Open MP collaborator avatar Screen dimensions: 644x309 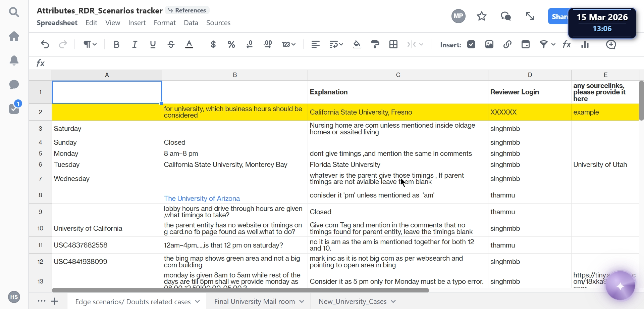[x=458, y=16]
